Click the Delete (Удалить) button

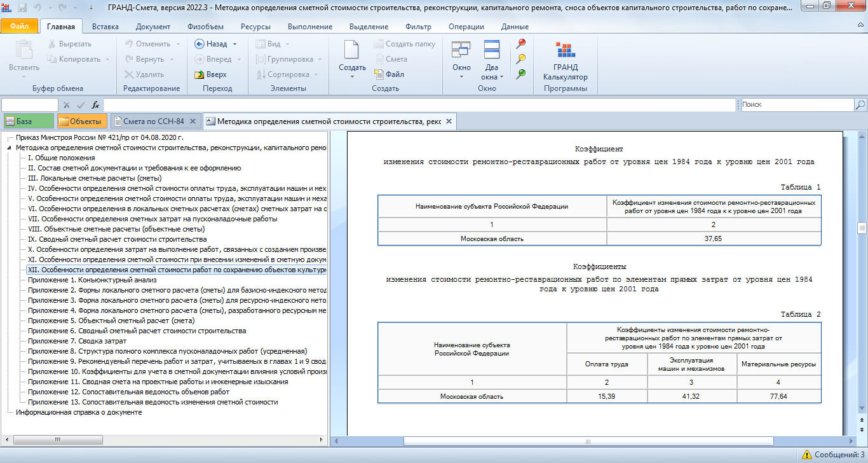[x=144, y=74]
